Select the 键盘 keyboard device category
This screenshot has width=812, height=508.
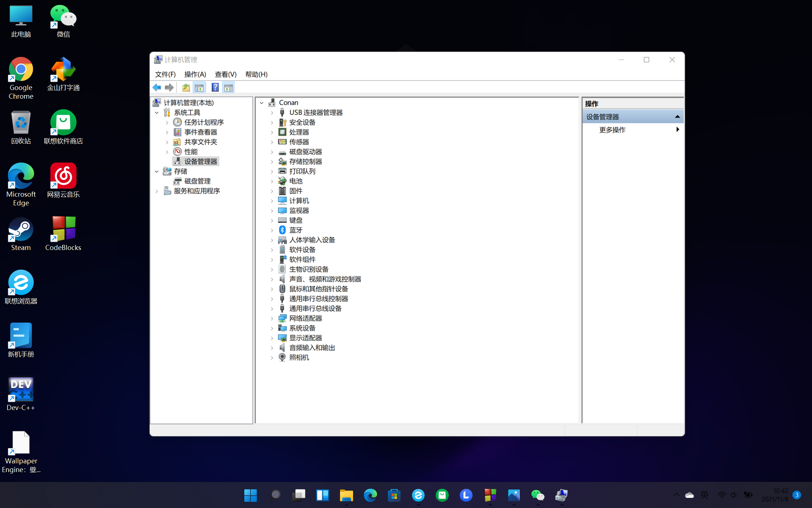click(x=295, y=220)
